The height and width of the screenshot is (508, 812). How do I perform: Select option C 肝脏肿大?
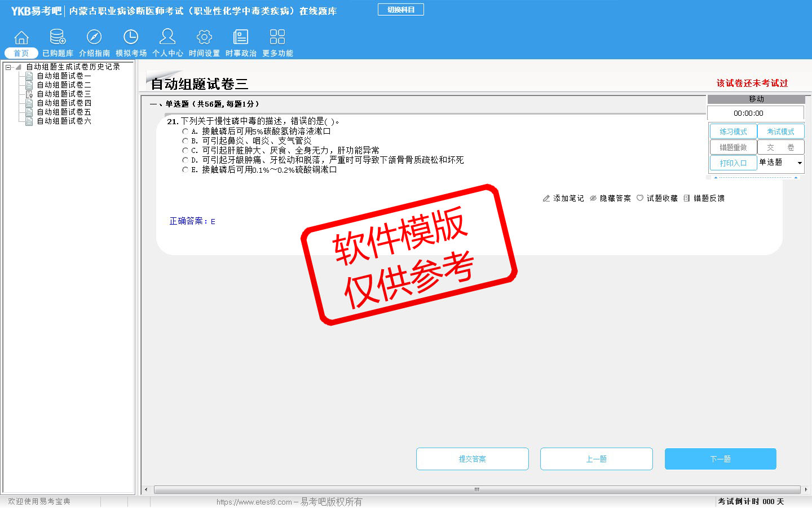pyautogui.click(x=185, y=151)
